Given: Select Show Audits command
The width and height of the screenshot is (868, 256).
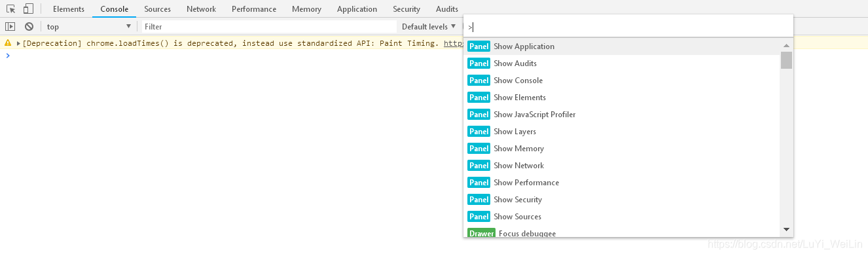Looking at the screenshot, I should [623, 64].
